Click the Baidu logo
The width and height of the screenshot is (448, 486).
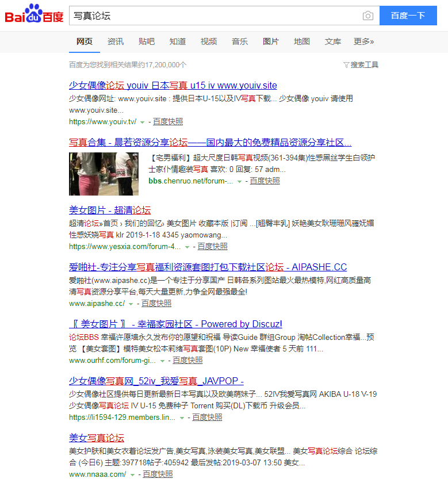click(x=34, y=14)
